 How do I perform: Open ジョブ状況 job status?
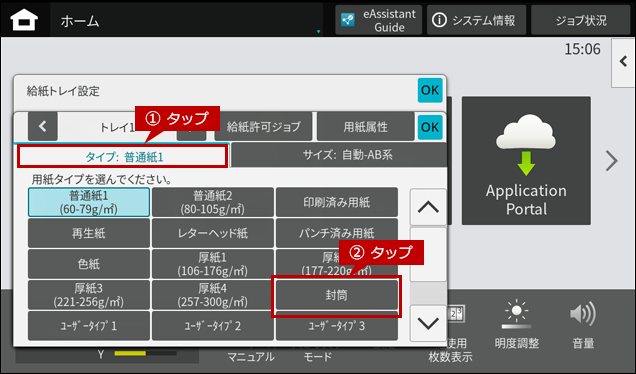click(x=580, y=20)
